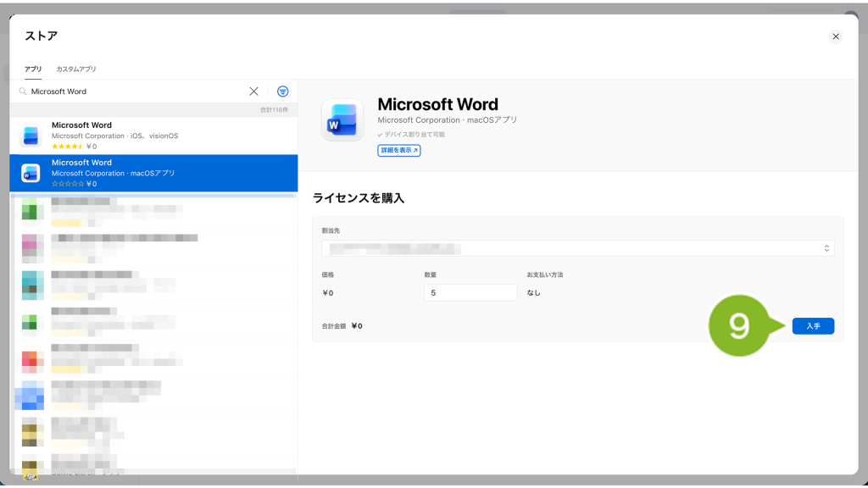Edit the 数量 quantity field

pyautogui.click(x=470, y=292)
